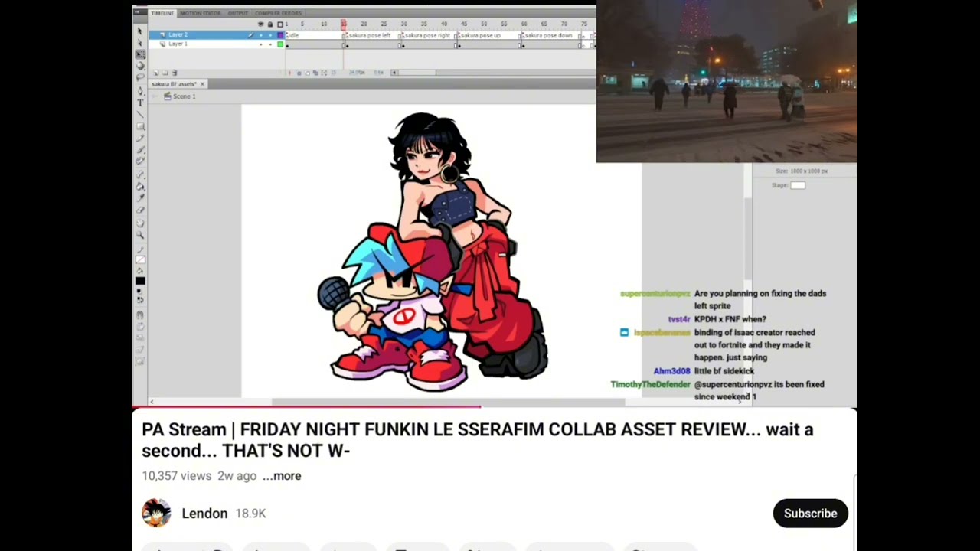Click the red video progress bar
Image resolution: width=980 pixels, height=551 pixels.
(x=306, y=407)
